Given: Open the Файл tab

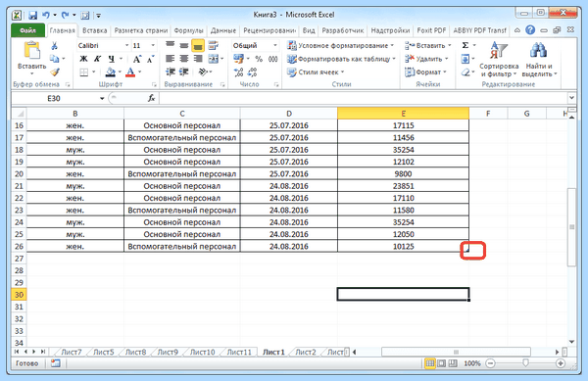Looking at the screenshot, I should 28,30.
